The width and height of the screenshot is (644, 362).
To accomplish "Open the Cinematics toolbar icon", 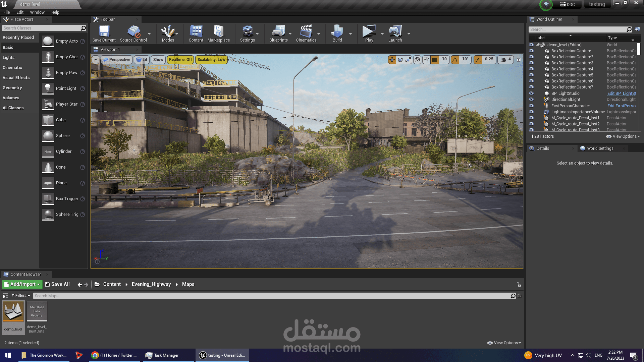I will point(306,33).
